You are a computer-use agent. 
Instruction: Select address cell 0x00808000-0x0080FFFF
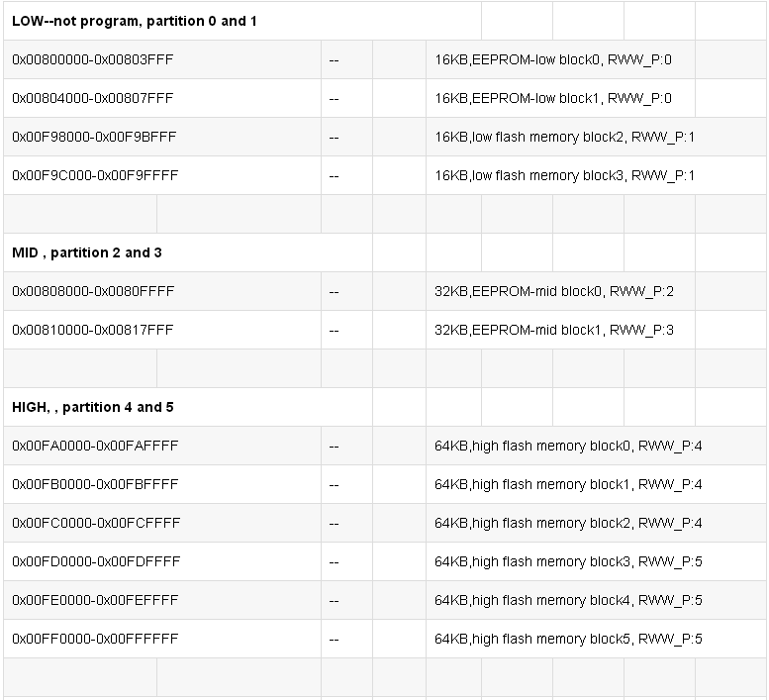pos(93,291)
